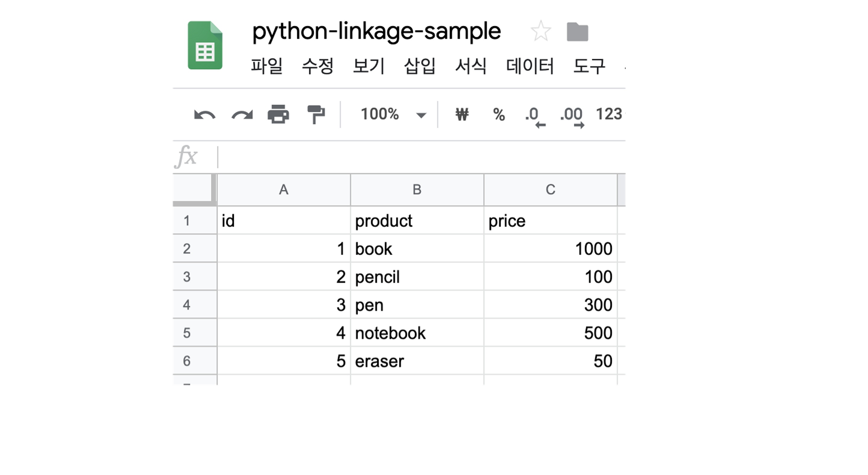868x475 pixels.
Task: Select row 5 header
Action: tap(195, 333)
